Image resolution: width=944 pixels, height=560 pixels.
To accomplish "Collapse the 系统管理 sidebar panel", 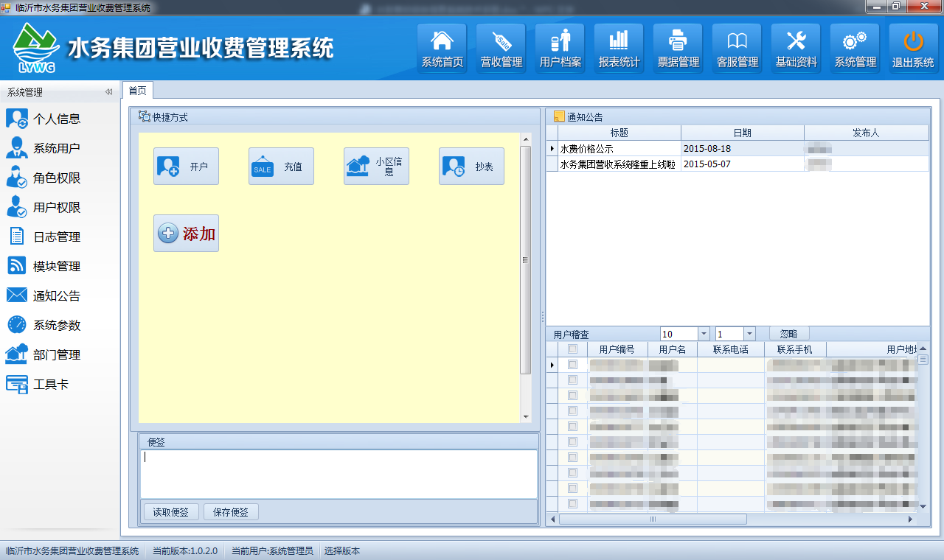I will 108,92.
